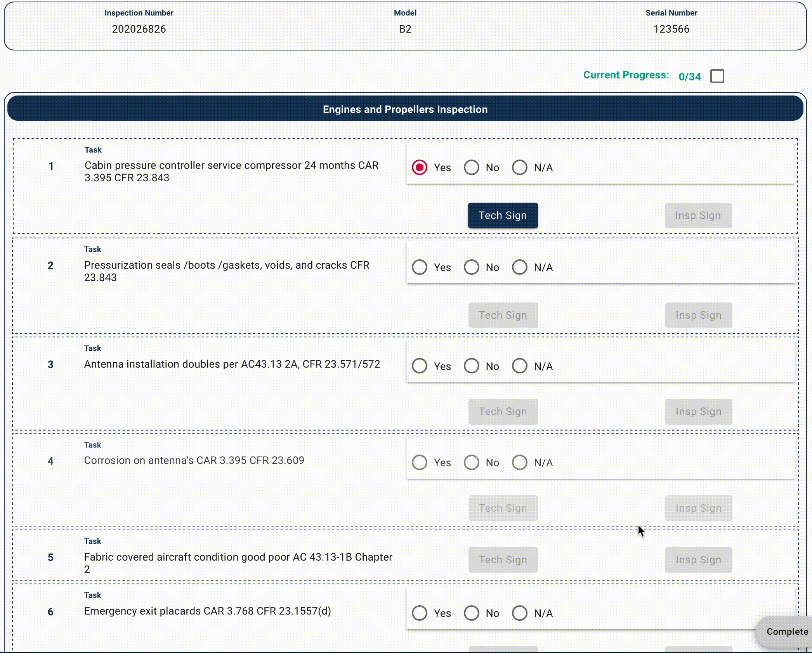Select Yes for Pressurization seals task
This screenshot has width=812, height=653.
pyautogui.click(x=420, y=267)
